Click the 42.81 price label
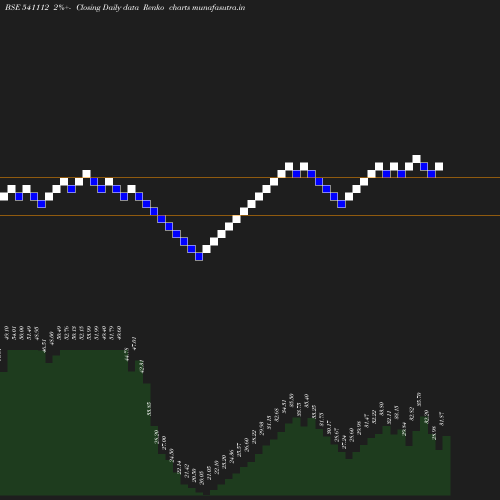The height and width of the screenshot is (500, 500). coord(142,366)
